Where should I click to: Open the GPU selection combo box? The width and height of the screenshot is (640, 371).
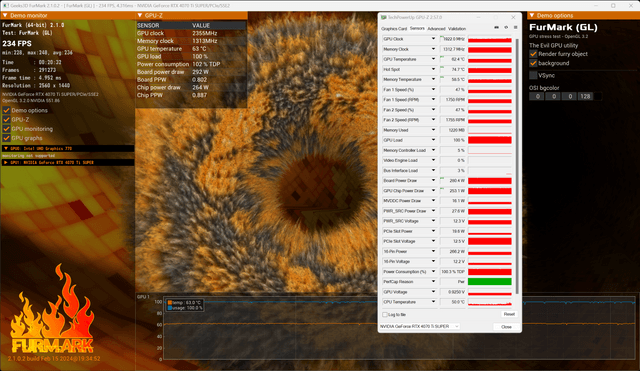tap(420, 327)
